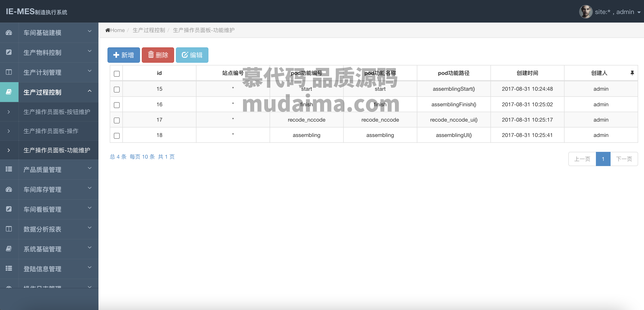
Task: Click the home icon in breadcrumb
Action: coord(107,30)
